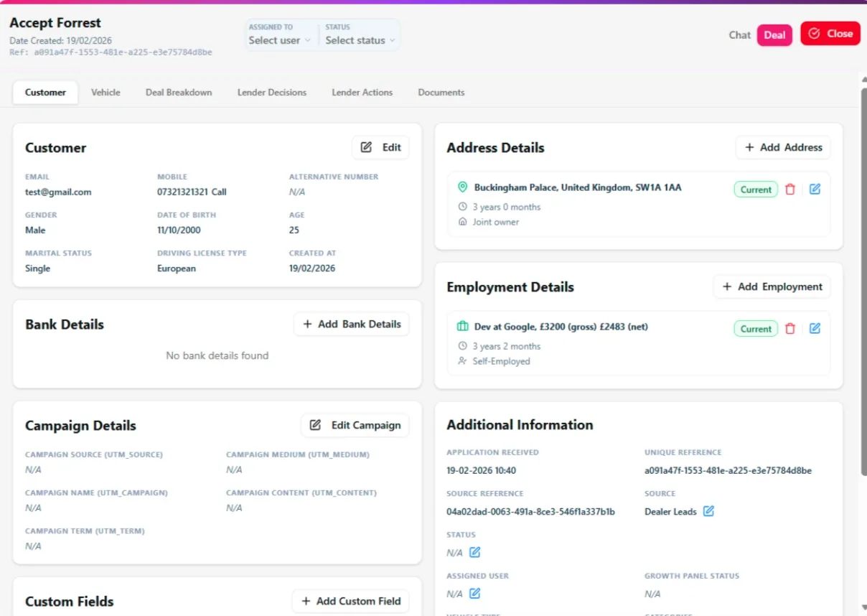Click the Accept Forrest title
Viewport: 867px width, 616px height.
pos(55,23)
